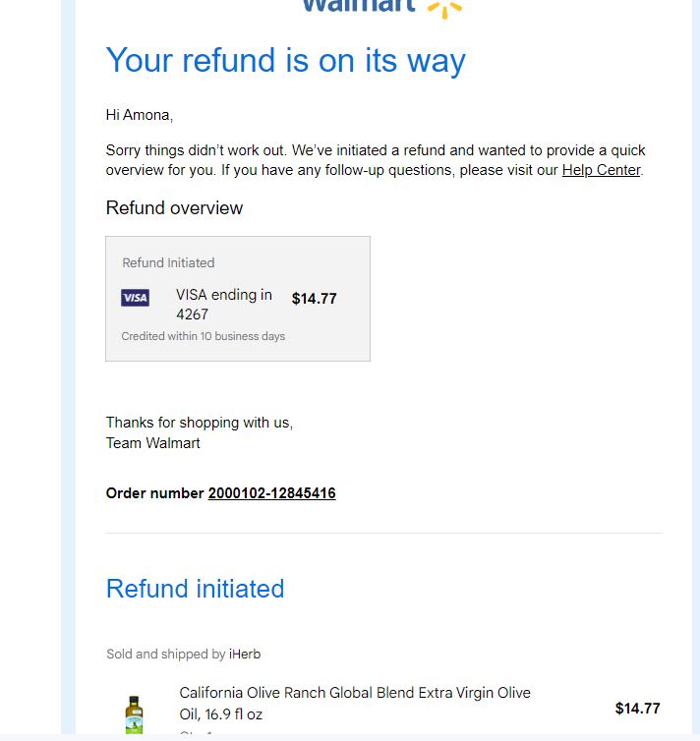Click 'VISA ending in 4267' text
This screenshot has height=741, width=700.
click(x=224, y=305)
